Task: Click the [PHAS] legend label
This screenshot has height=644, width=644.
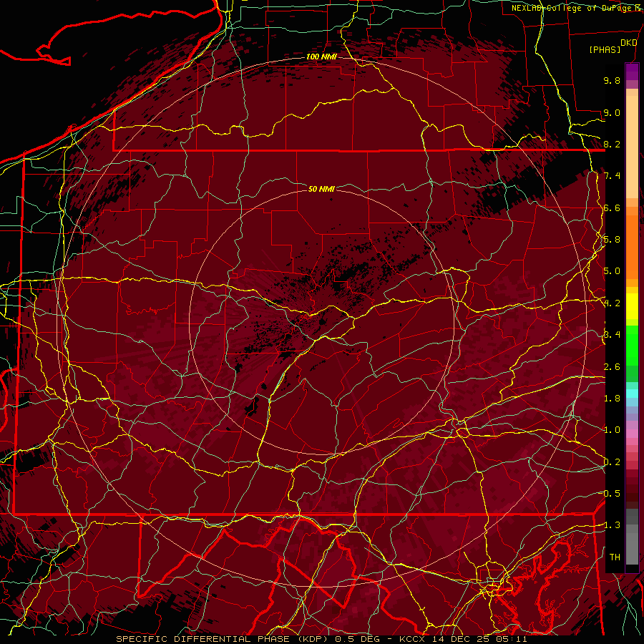Action: [605, 49]
